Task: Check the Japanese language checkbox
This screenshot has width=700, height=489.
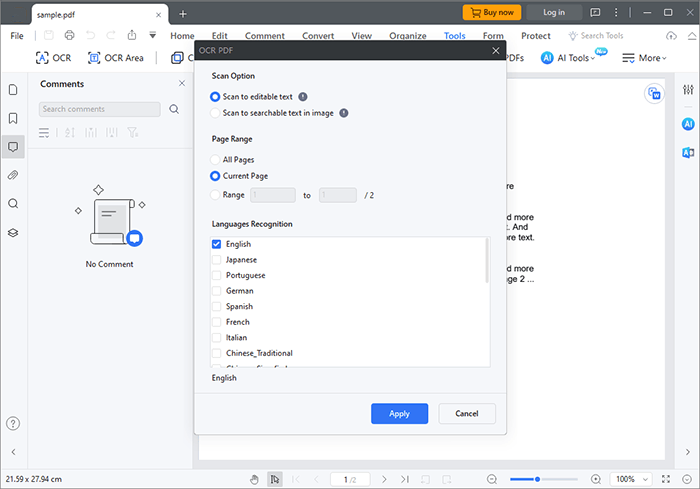Action: click(217, 259)
